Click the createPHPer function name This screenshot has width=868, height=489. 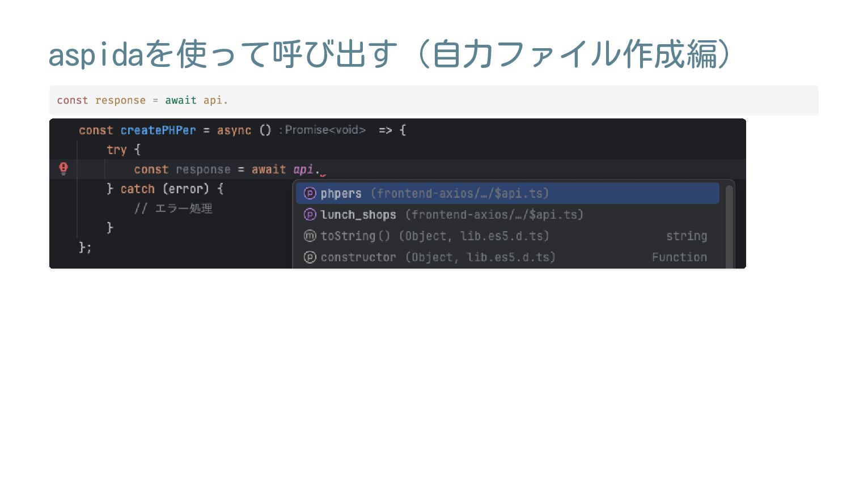pos(158,130)
